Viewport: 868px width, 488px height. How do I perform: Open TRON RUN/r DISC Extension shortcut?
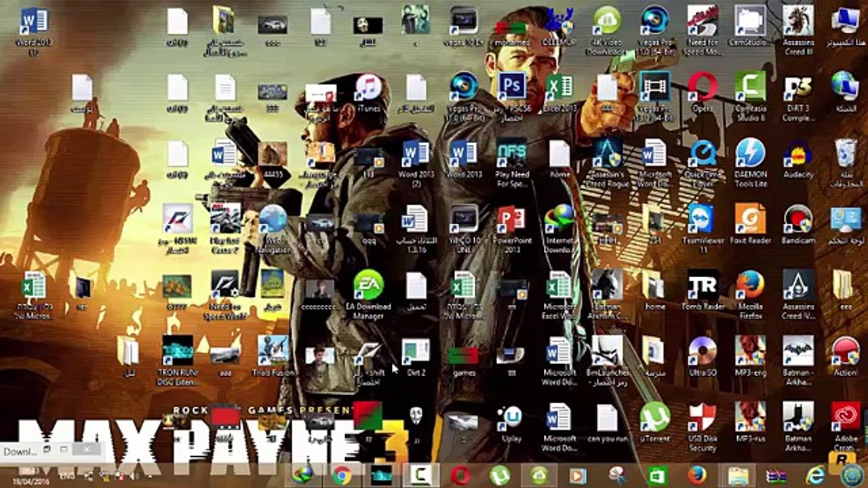pos(178,361)
